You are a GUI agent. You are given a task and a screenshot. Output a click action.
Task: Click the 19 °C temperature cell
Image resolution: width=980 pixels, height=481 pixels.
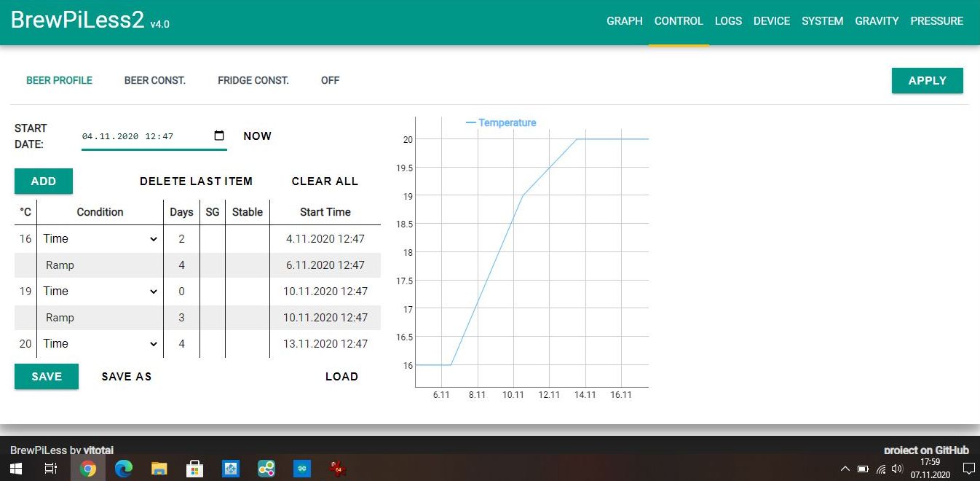pos(25,291)
